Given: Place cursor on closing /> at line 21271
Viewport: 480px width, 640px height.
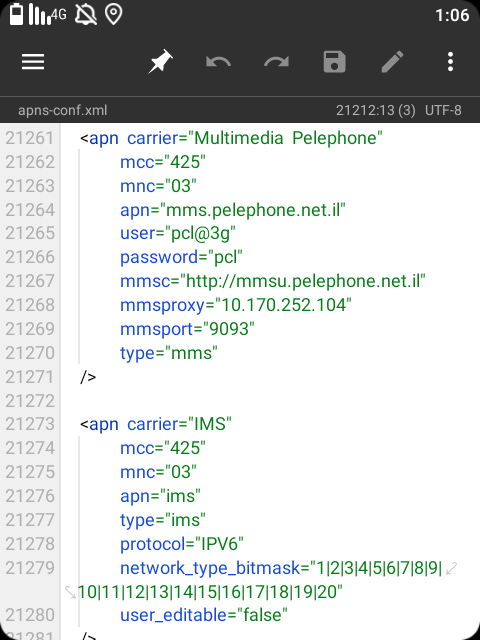Looking at the screenshot, I should click(x=88, y=377).
